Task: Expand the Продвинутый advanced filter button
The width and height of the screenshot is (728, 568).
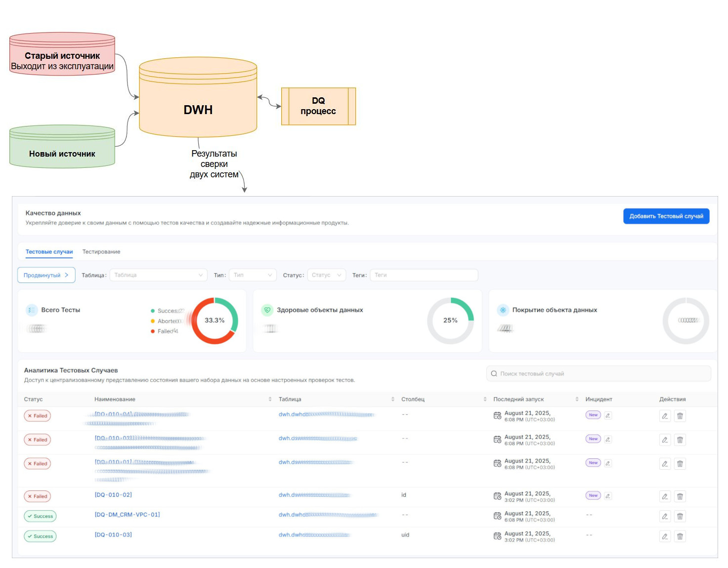Action: pyautogui.click(x=46, y=275)
